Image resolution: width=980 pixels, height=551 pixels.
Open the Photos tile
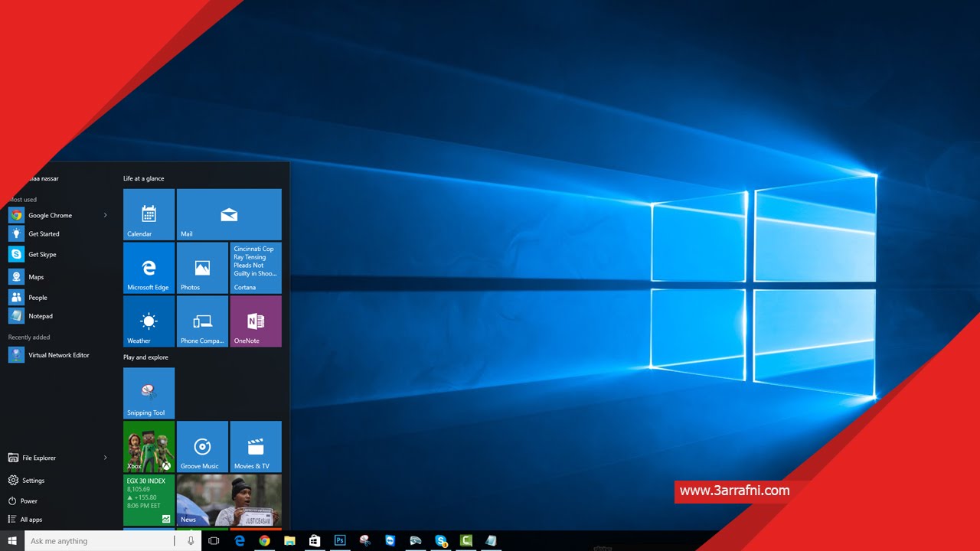pos(202,268)
